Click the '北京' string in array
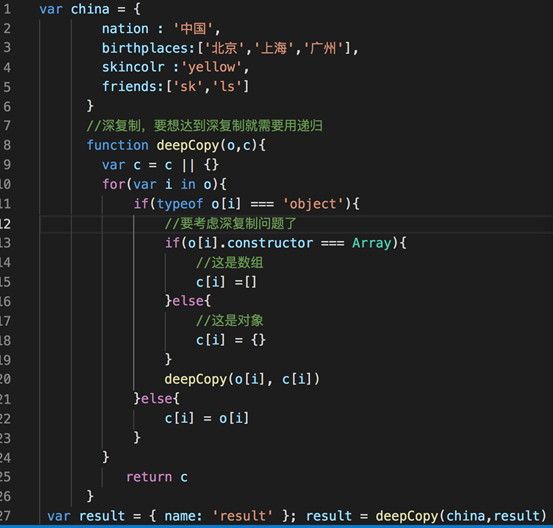This screenshot has width=553, height=528. click(224, 48)
